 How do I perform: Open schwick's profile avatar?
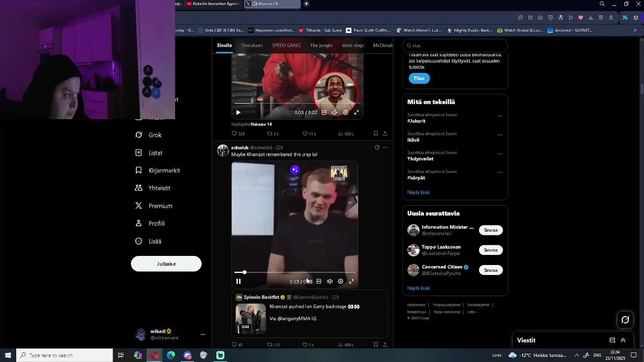click(223, 150)
